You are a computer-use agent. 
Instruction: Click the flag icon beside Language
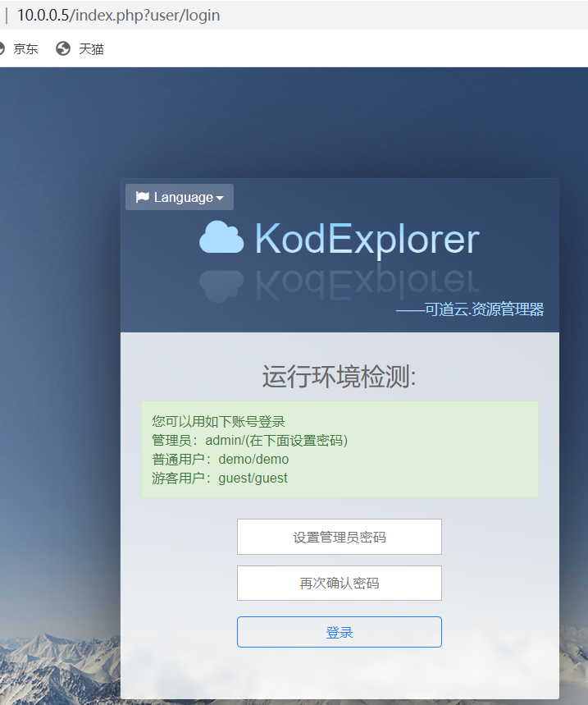[x=143, y=197]
